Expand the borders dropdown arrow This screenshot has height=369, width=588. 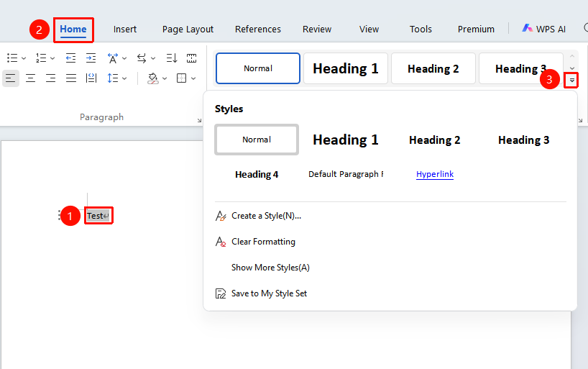click(x=193, y=78)
